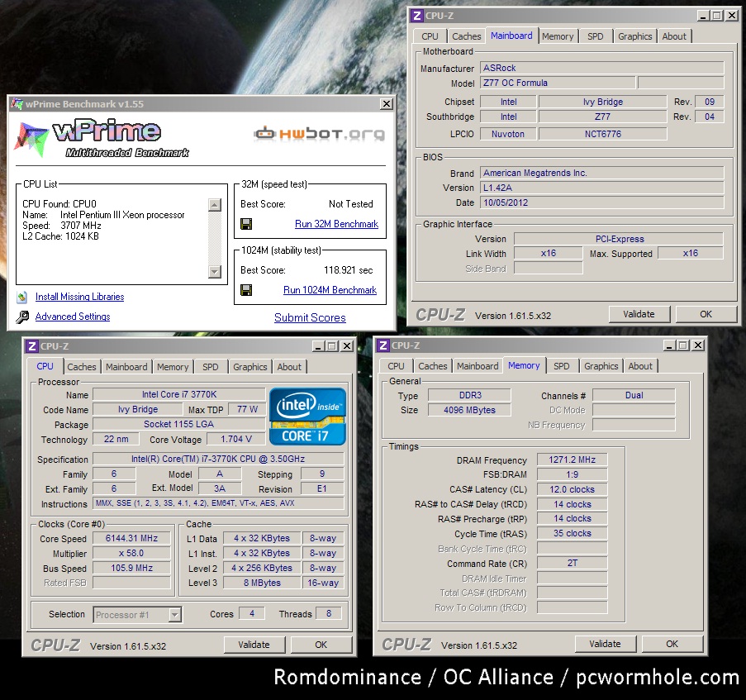The image size is (746, 700).
Task: Click the floppy save icon beside 1024M score
Action: coord(246,290)
